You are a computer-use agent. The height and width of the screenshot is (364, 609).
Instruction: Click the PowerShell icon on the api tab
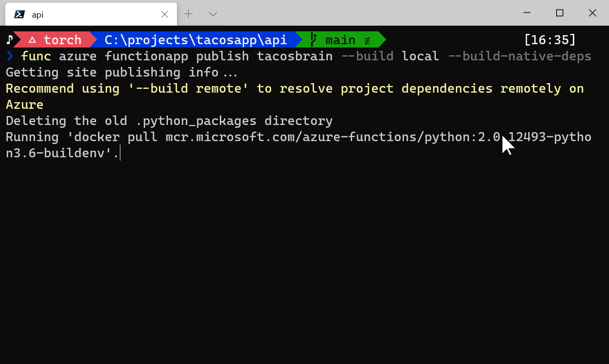tap(18, 14)
